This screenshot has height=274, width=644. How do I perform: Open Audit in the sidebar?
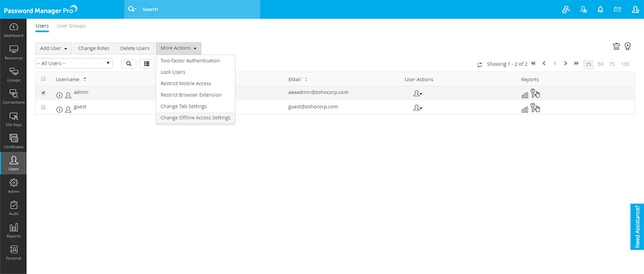pos(13,208)
